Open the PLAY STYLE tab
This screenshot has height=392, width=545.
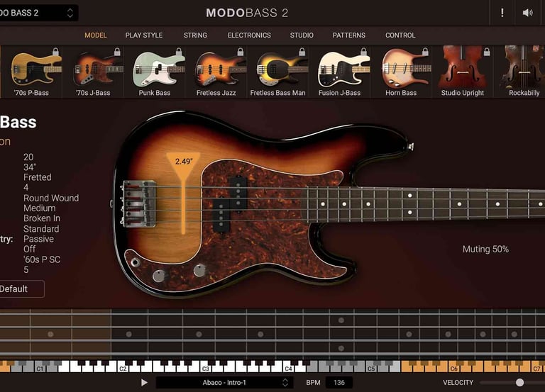144,35
